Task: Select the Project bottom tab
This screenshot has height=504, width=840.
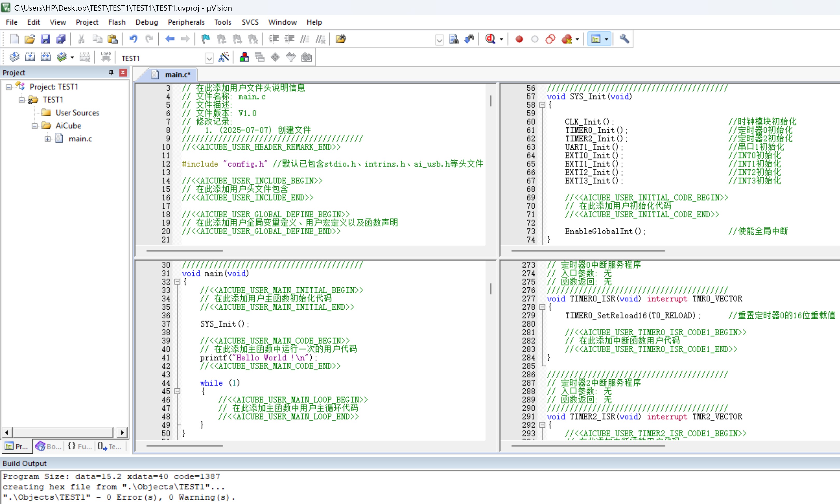Action: point(17,446)
